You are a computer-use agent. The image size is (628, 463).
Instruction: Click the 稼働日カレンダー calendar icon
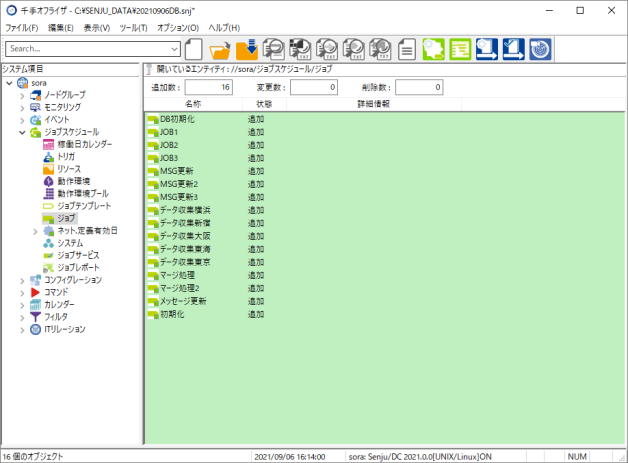48,144
